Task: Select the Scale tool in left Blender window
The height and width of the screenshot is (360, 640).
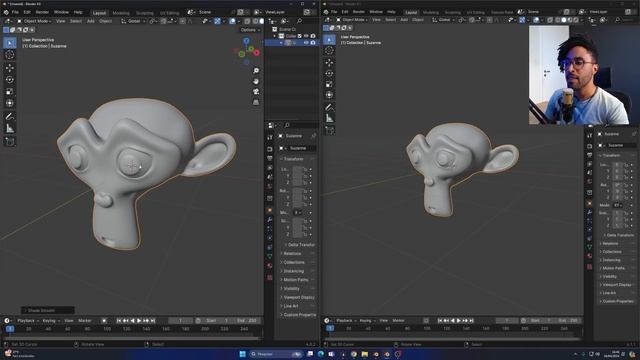Action: (10, 91)
